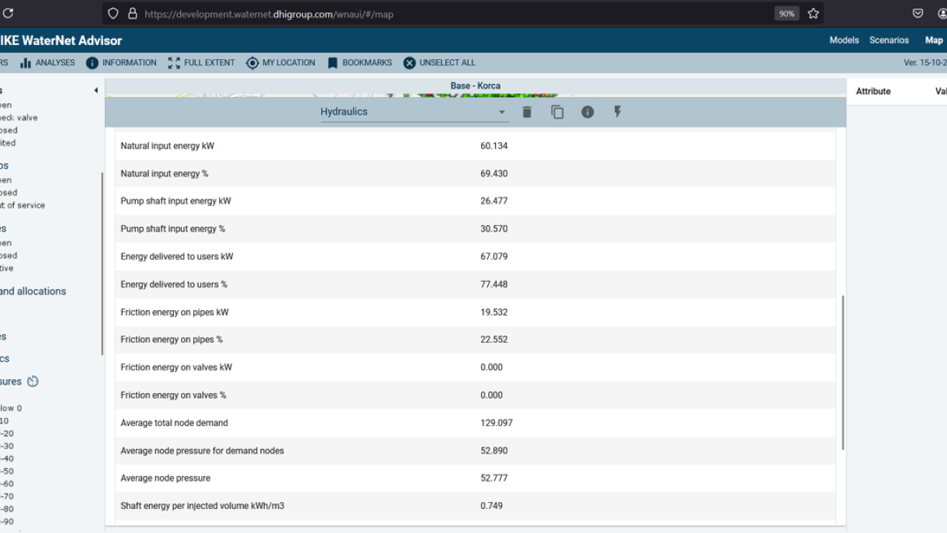Select 'Natural input energy %' row label
Viewport: 947px width, 533px height.
(164, 174)
